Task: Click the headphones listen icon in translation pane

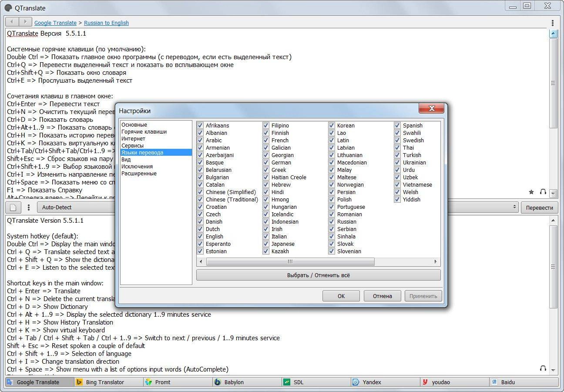Action: [x=543, y=369]
